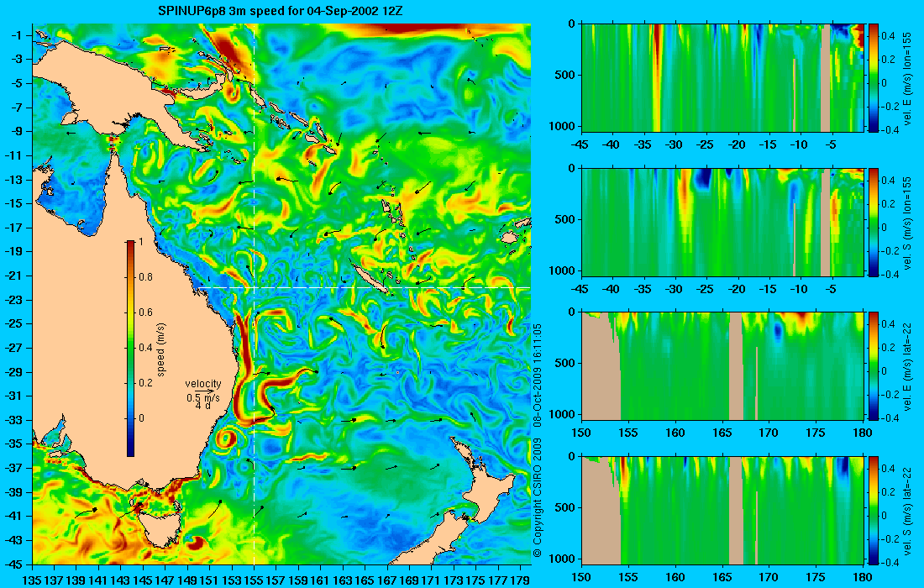Click the "vel. S (m/s) lon=155" panel label
The image size is (924, 588).
point(907,223)
